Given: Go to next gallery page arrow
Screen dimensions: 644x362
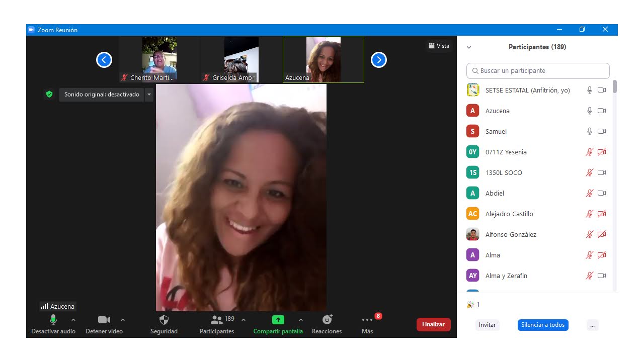Looking at the screenshot, I should 379,60.
